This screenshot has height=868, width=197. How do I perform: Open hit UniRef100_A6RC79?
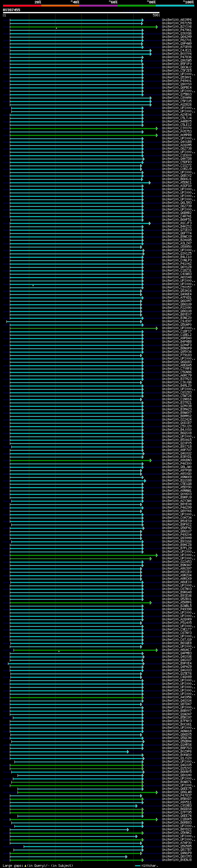[177, 375]
